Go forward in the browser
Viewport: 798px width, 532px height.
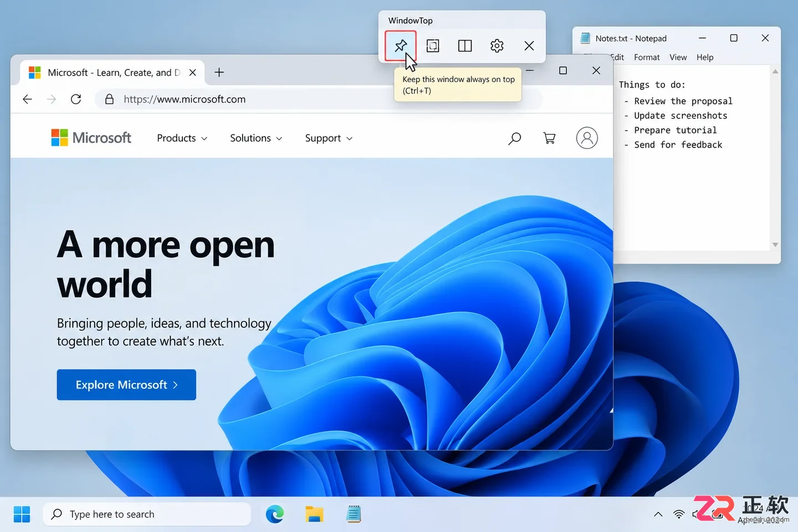52,99
